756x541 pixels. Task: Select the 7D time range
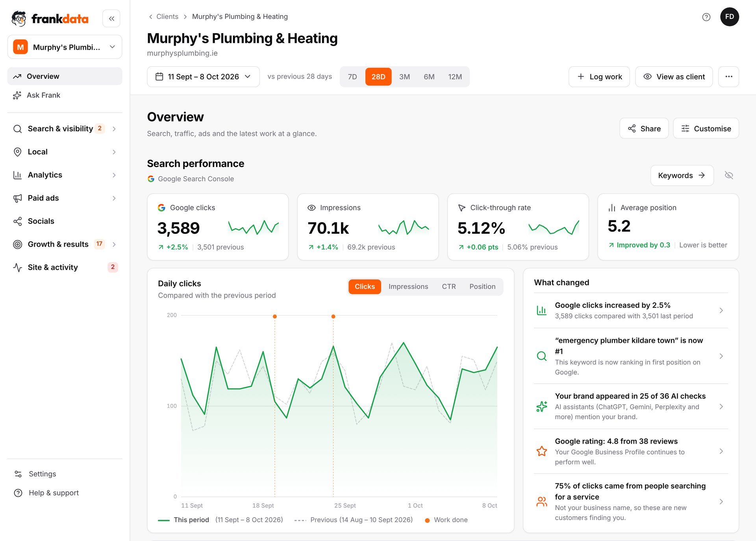pos(352,76)
